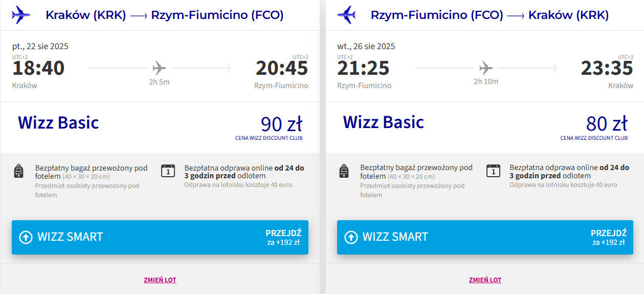Image resolution: width=644 pixels, height=294 pixels.
Task: Click the up-arrow circle icon on left WIZZ SMART
Action: [26, 237]
